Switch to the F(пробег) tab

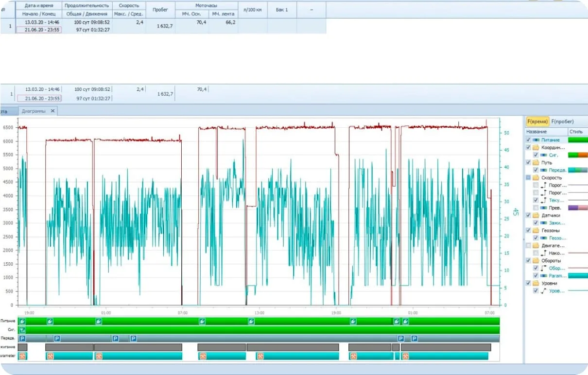tap(563, 121)
